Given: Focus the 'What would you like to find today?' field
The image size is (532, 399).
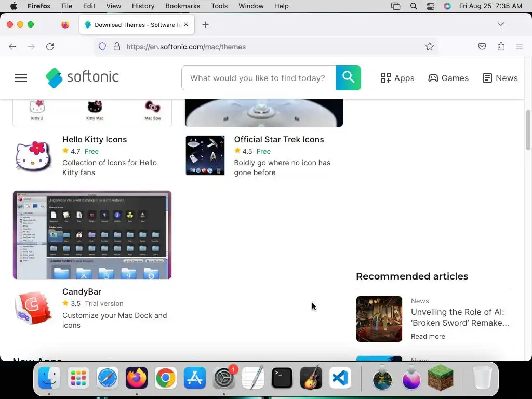Looking at the screenshot, I should (259, 78).
